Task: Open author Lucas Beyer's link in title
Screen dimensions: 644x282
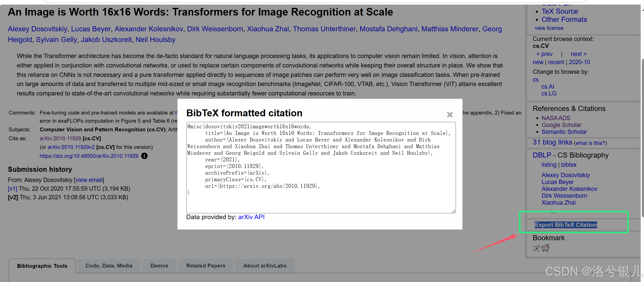Action: pos(91,29)
